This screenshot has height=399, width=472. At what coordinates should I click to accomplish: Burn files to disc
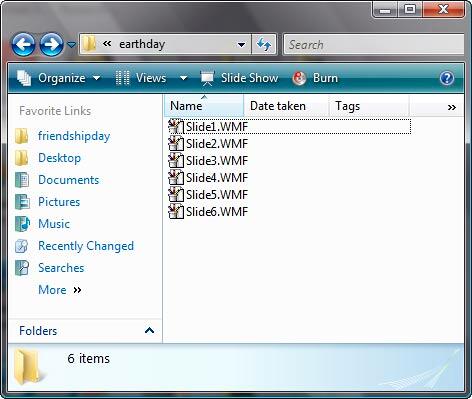coord(315,78)
